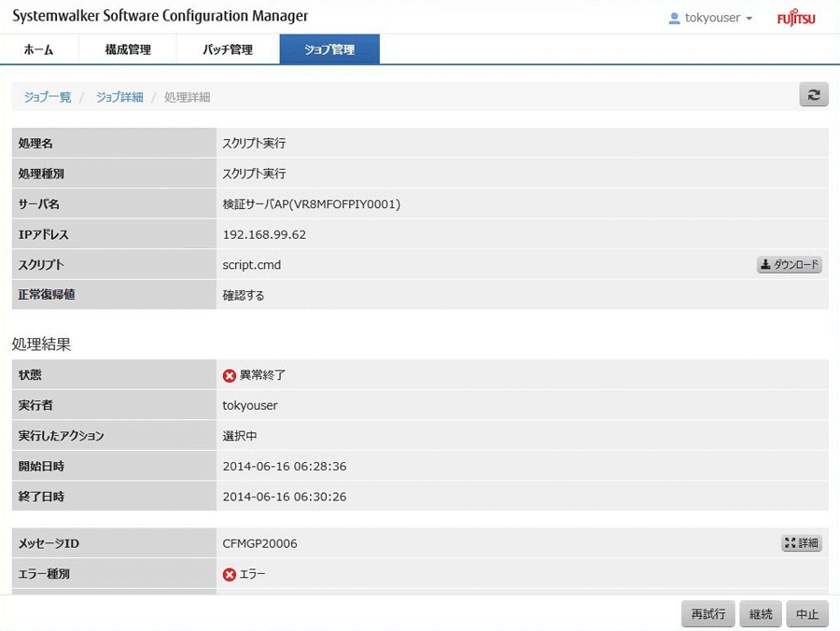The height and width of the screenshot is (631, 840).
Task: Click the 開始日時 row label
Action: [41, 467]
